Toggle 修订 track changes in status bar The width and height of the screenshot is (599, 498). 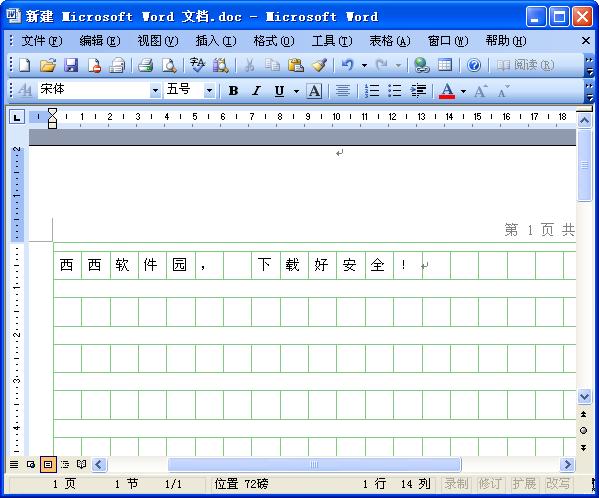coord(490,484)
